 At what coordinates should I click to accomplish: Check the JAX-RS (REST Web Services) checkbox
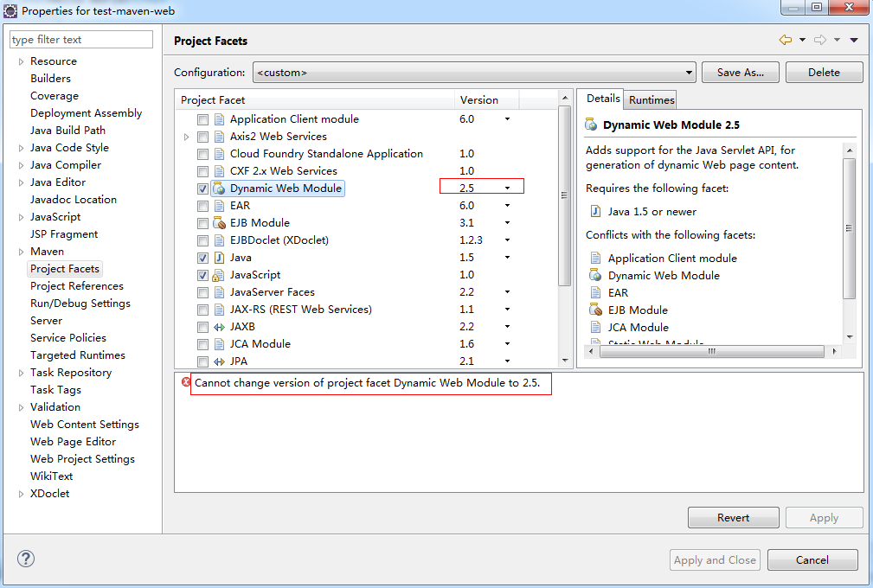click(x=202, y=310)
